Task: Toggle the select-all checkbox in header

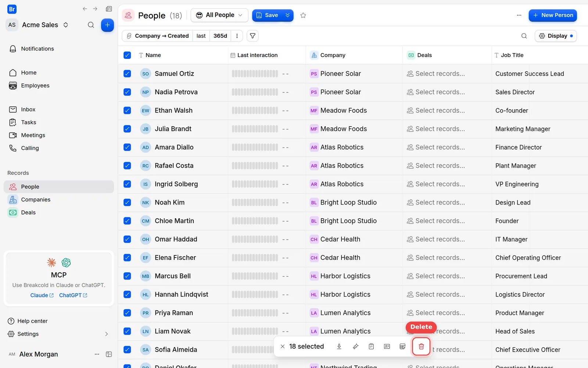Action: pyautogui.click(x=127, y=55)
